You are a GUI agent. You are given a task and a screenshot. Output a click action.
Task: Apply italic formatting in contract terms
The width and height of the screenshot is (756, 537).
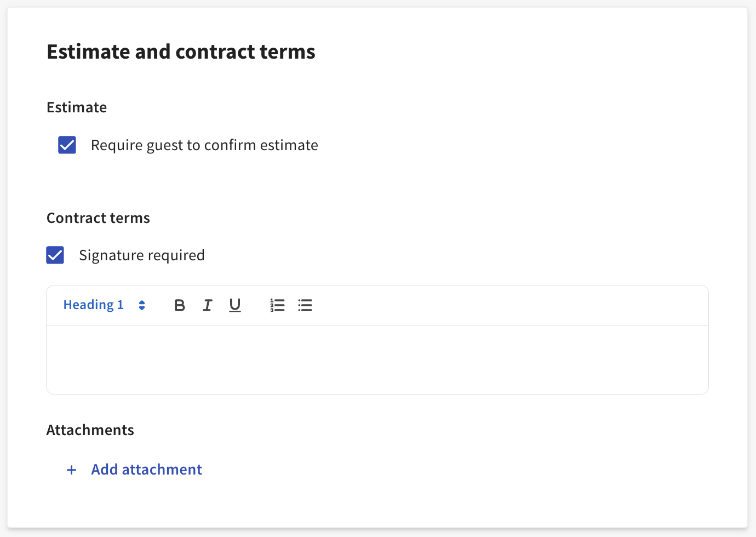[208, 305]
